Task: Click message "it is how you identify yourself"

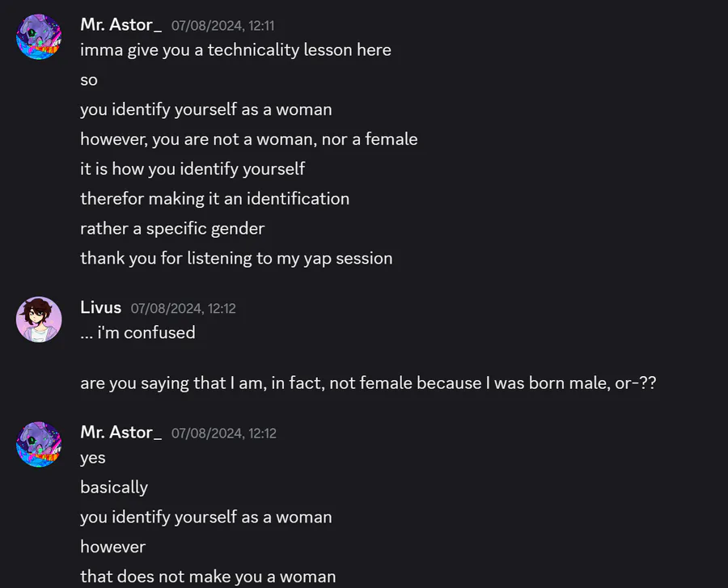Action: [x=193, y=169]
